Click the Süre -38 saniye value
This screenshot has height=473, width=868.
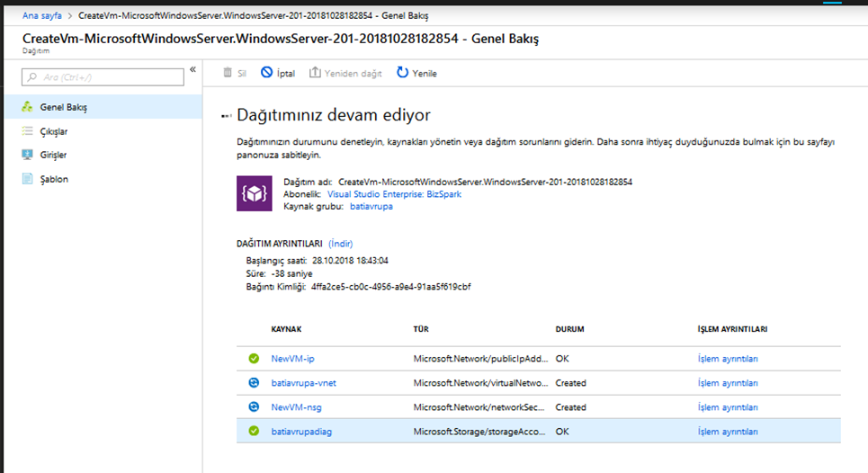[x=291, y=274]
